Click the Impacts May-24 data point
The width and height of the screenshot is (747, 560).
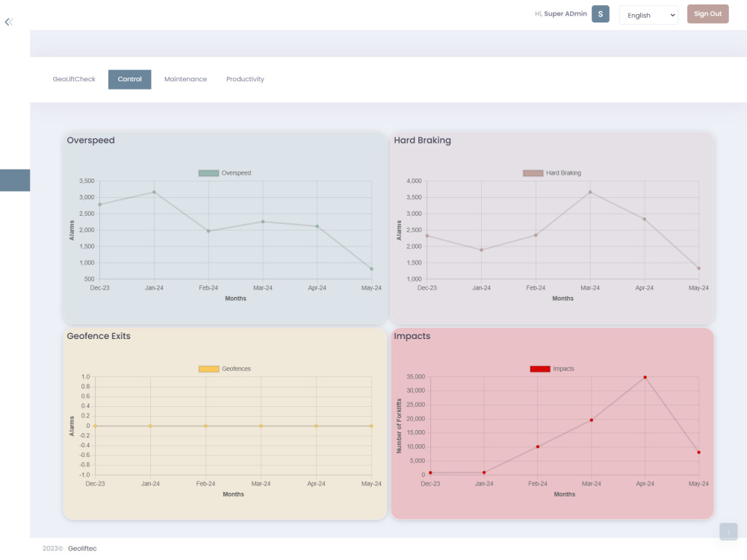699,452
